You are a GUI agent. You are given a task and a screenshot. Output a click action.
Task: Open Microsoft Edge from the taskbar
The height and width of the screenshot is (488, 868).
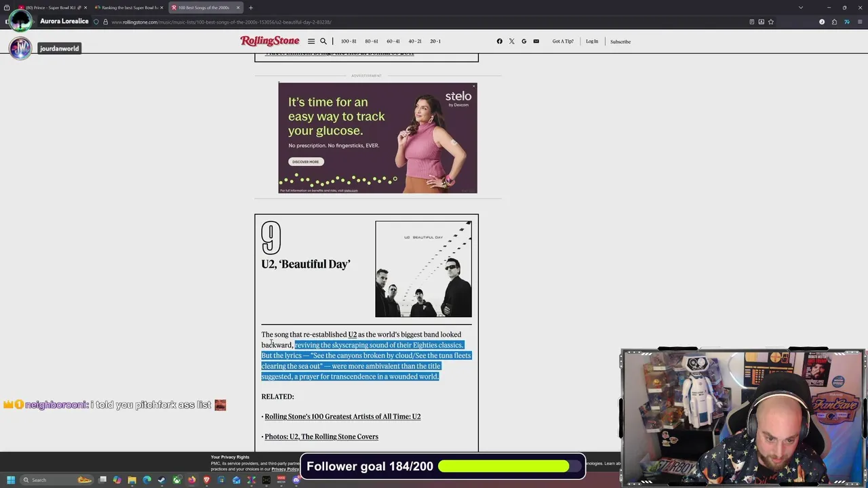(147, 480)
